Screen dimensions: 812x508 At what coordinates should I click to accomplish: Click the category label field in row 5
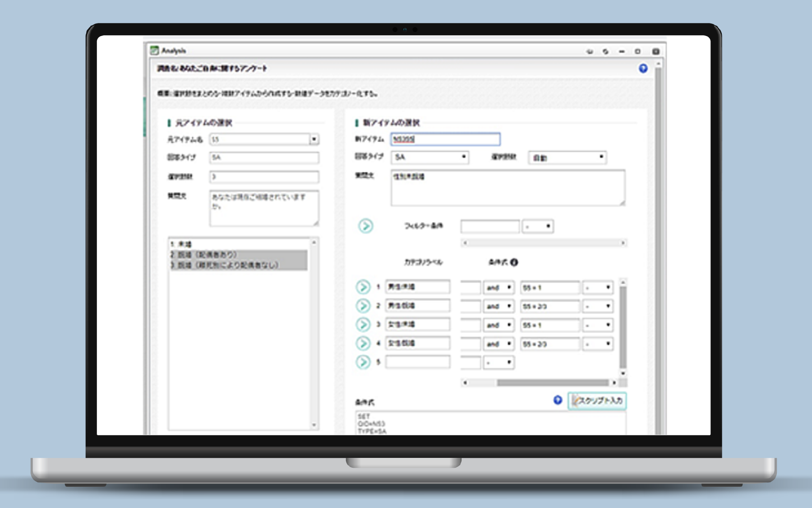[x=417, y=362]
